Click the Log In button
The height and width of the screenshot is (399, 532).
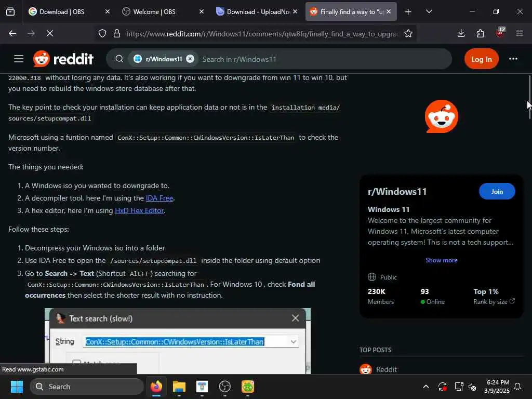pyautogui.click(x=481, y=59)
